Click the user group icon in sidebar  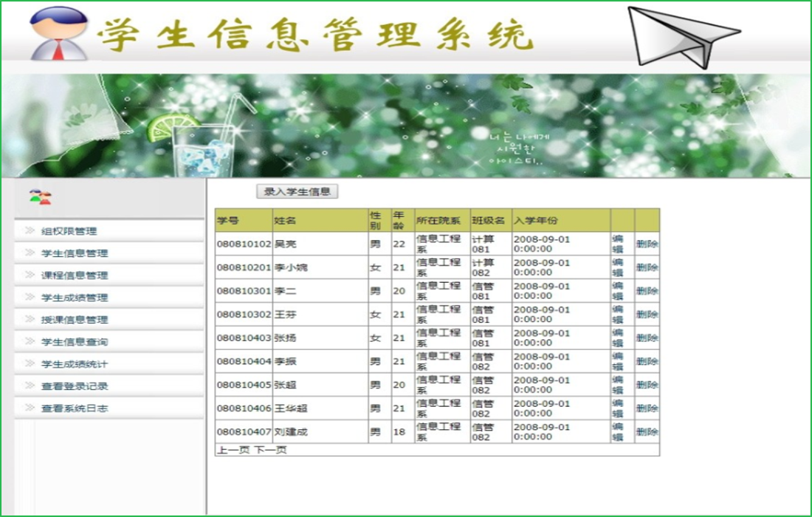(x=40, y=197)
